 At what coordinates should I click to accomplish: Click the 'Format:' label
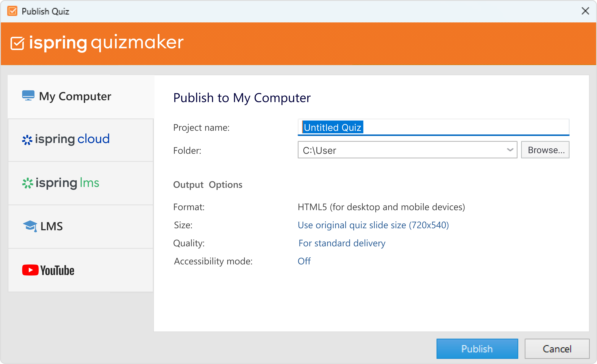tap(189, 207)
